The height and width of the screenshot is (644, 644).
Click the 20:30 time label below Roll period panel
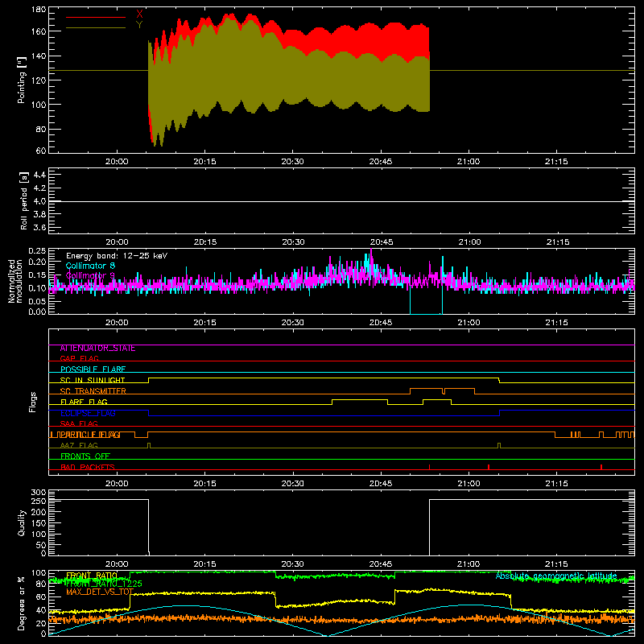[293, 242]
